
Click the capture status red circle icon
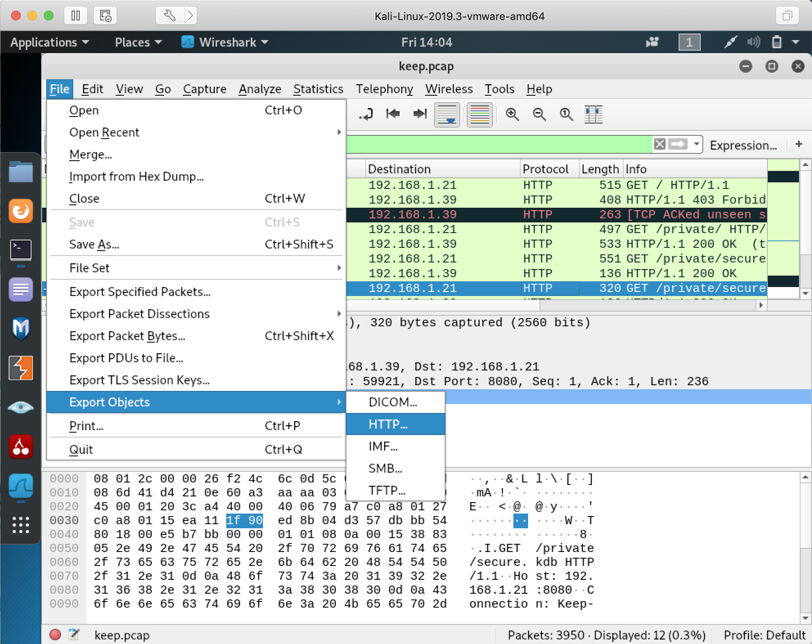(55, 635)
